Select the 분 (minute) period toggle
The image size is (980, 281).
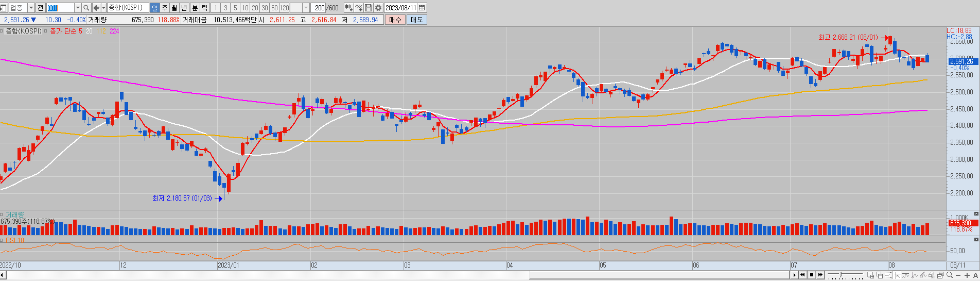195,8
